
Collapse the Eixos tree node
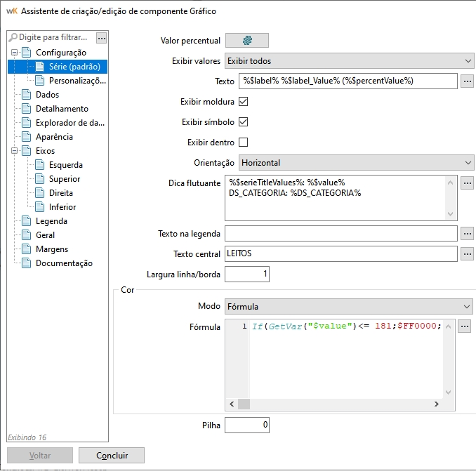pos(14,151)
